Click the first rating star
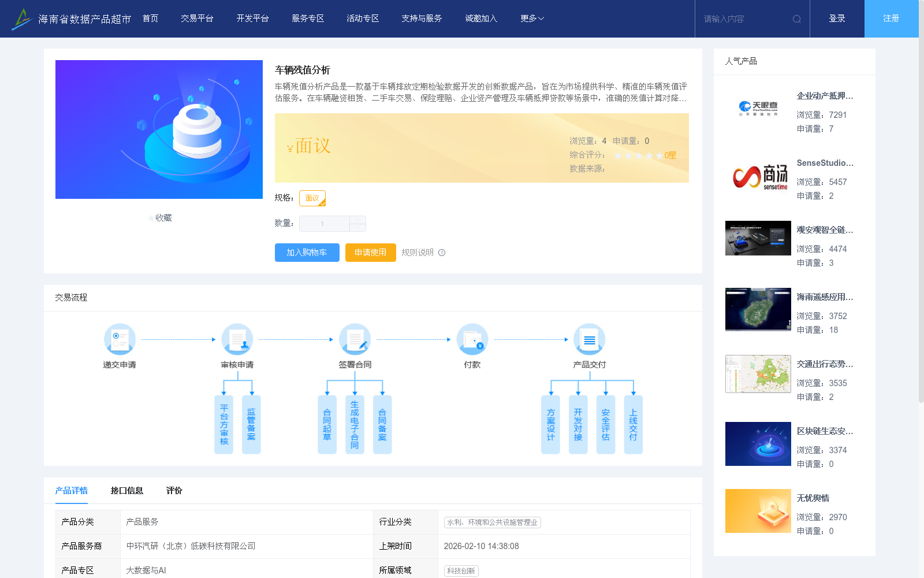 (x=618, y=155)
